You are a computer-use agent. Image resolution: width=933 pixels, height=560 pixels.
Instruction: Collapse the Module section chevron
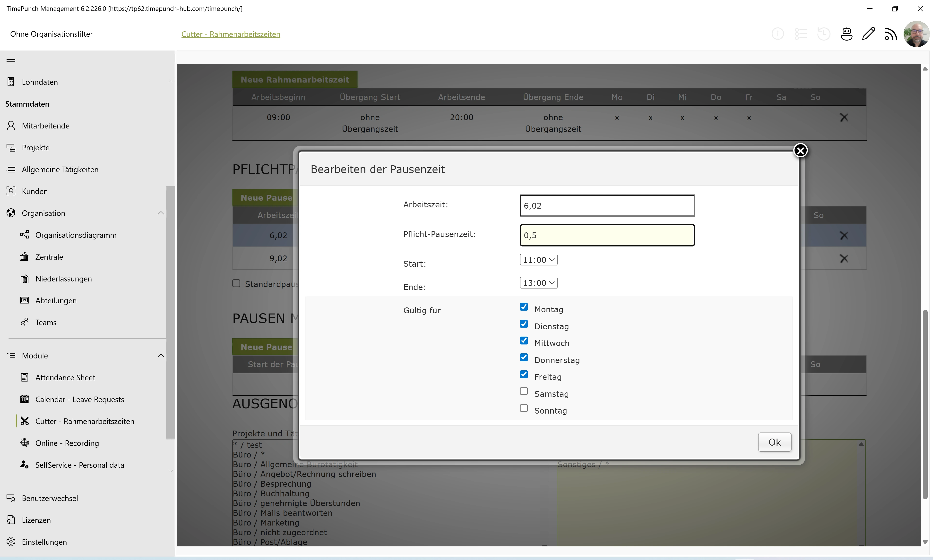[x=161, y=356]
